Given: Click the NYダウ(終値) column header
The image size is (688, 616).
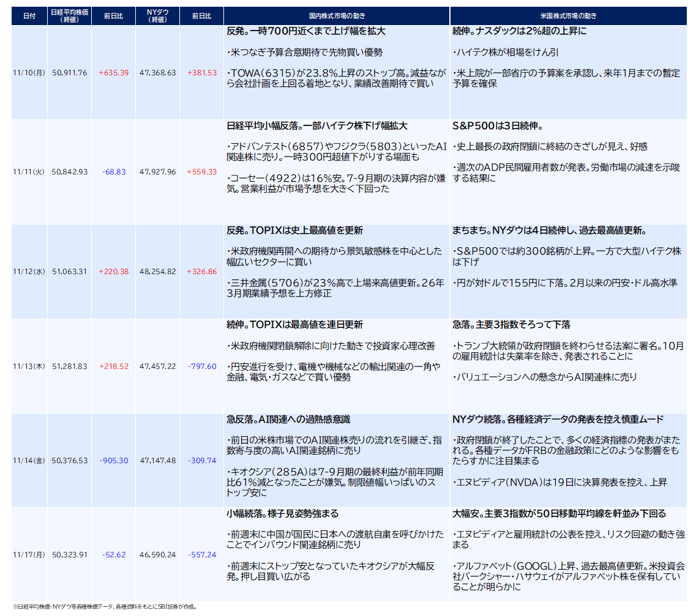Looking at the screenshot, I should 157,16.
